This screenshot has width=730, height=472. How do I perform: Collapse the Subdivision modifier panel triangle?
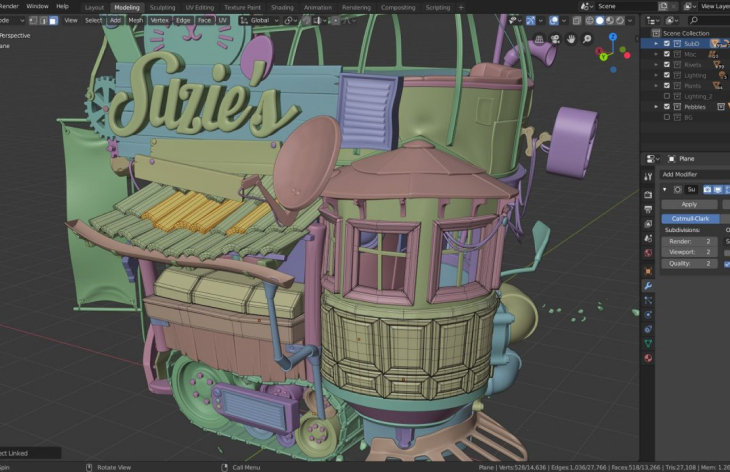[665, 189]
